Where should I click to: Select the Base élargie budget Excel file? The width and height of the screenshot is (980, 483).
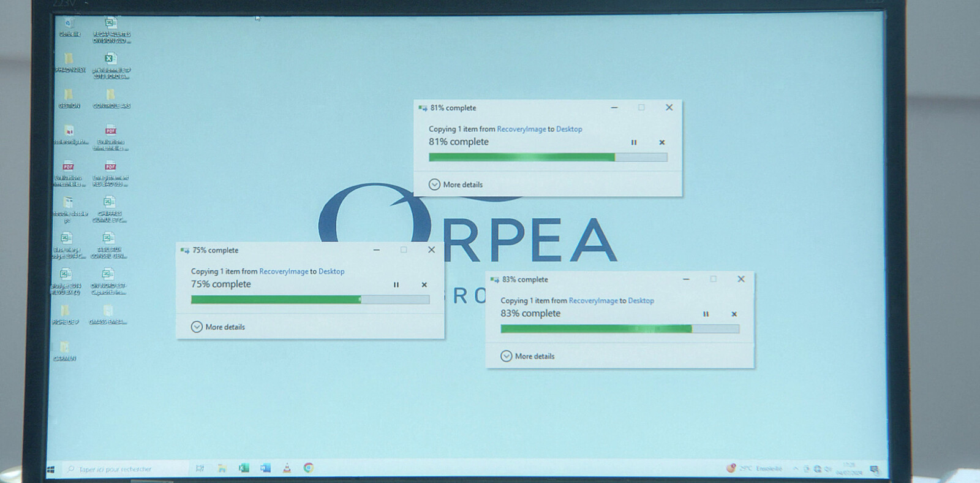67,245
